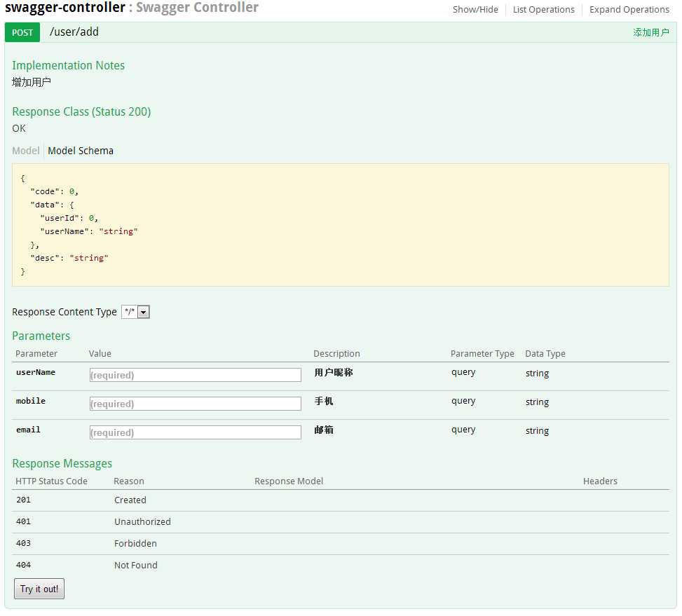Click the 用户昵称 description
The width and height of the screenshot is (682, 616).
334,373
